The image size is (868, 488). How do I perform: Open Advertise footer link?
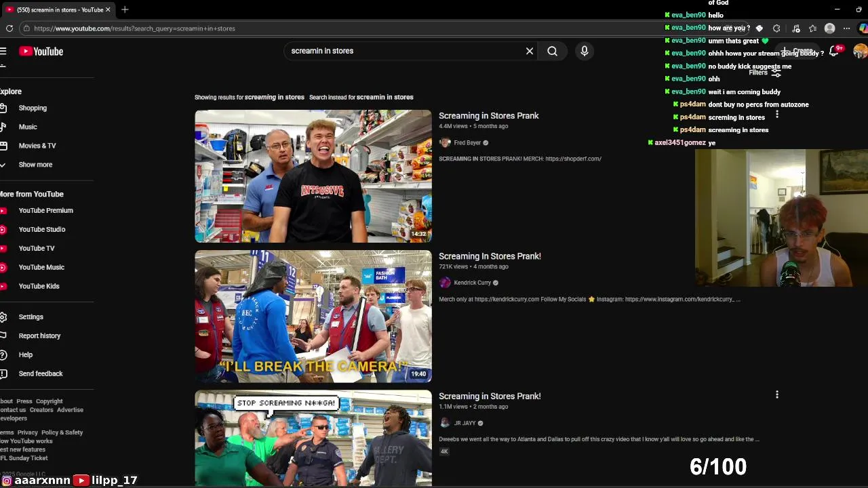[70, 410]
